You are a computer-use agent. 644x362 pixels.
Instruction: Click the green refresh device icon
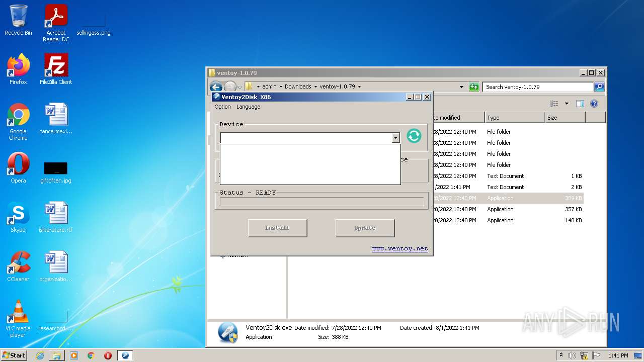coord(414,136)
